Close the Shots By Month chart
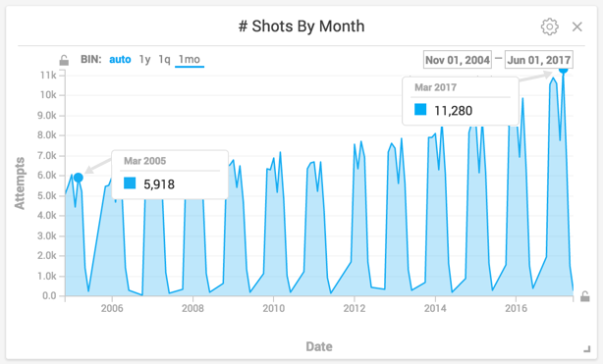The width and height of the screenshot is (603, 364). pos(576,26)
